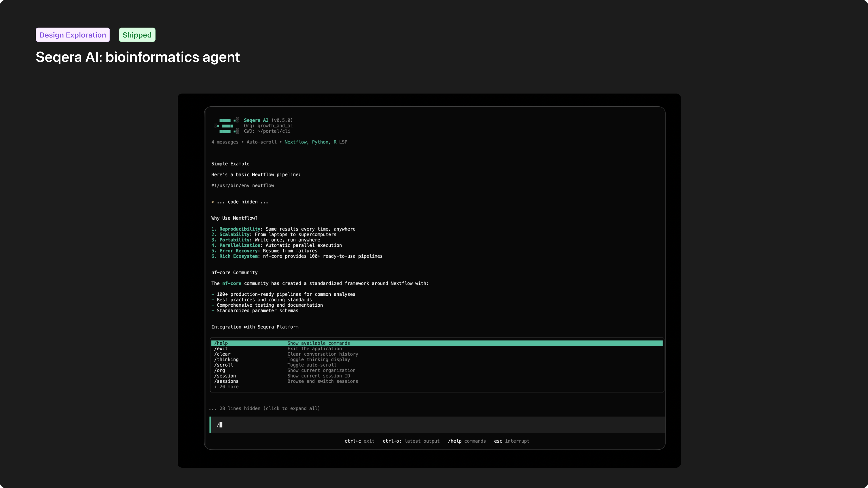Click the Nextflow, Python, R LSP status indicator

[316, 142]
